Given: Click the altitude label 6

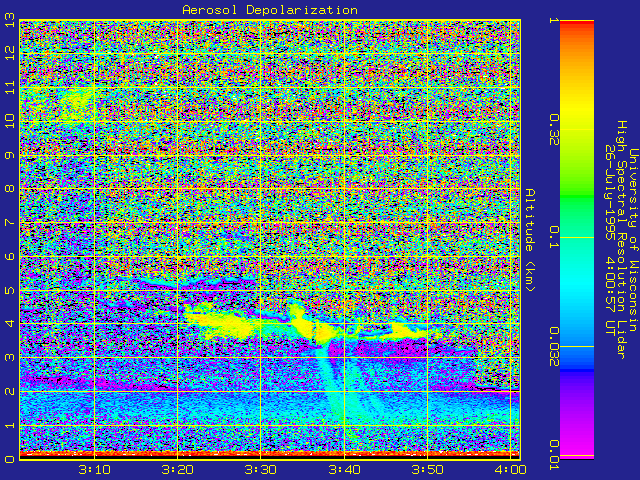Looking at the screenshot, I should (x=9, y=256).
